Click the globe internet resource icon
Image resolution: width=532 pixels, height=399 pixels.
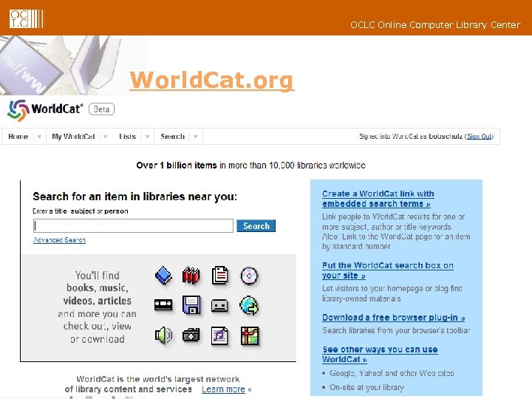(x=250, y=306)
